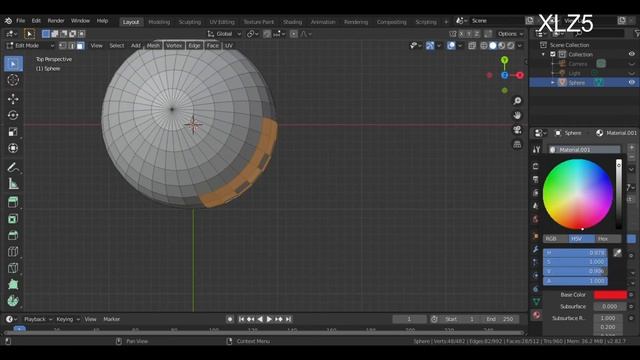Click the zoom viewport magnifier icon
The width and height of the screenshot is (640, 360).
pos(517,101)
